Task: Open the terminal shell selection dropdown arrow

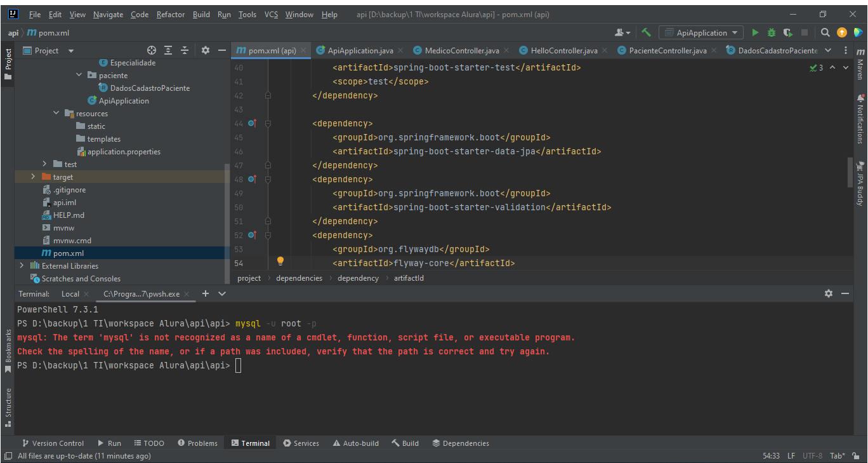Action: pos(222,293)
